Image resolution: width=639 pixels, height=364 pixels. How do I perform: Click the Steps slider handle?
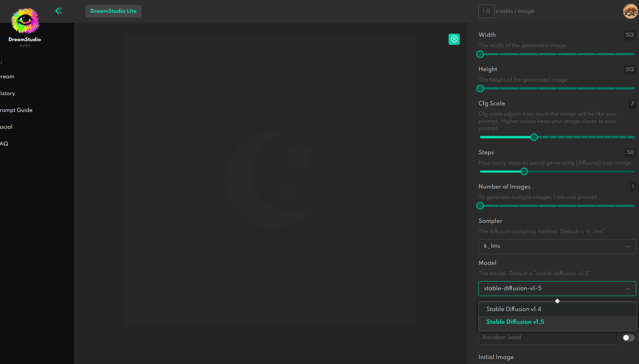tap(524, 171)
